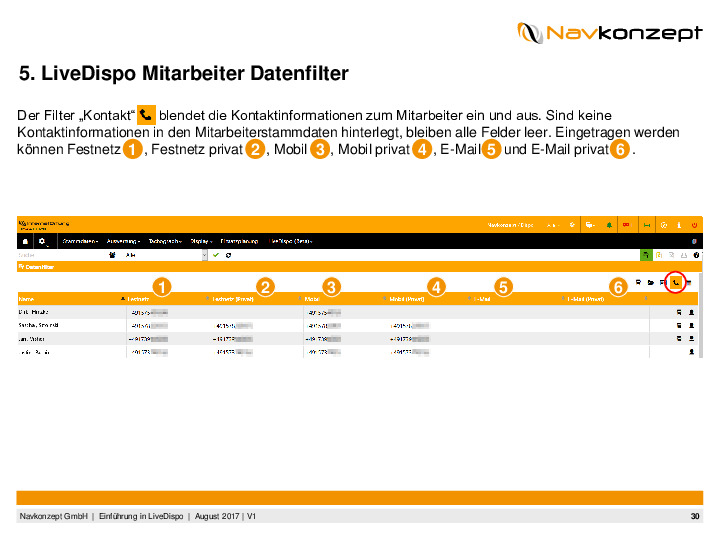
Task: Click the person icon in fourth employee row
Action: coord(692,352)
